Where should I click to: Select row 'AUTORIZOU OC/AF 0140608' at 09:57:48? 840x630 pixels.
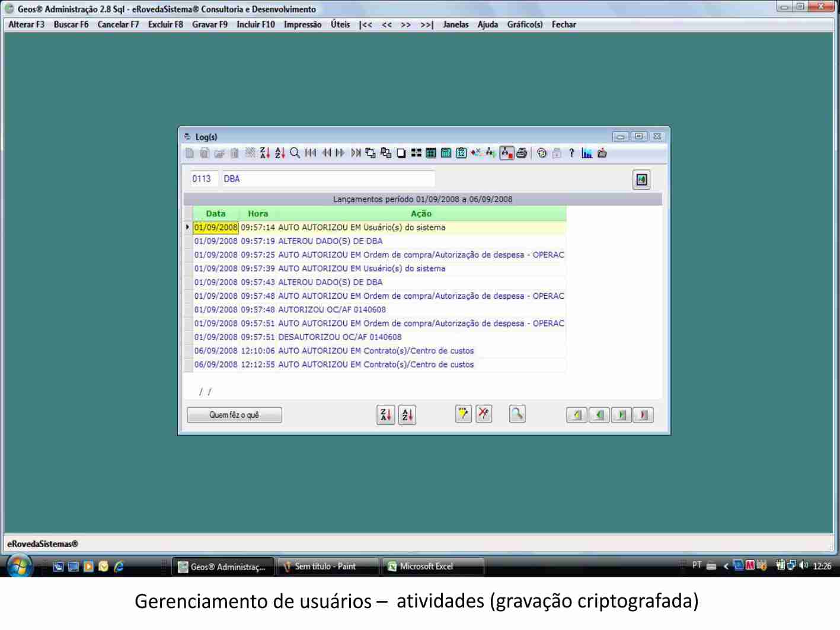pyautogui.click(x=379, y=309)
